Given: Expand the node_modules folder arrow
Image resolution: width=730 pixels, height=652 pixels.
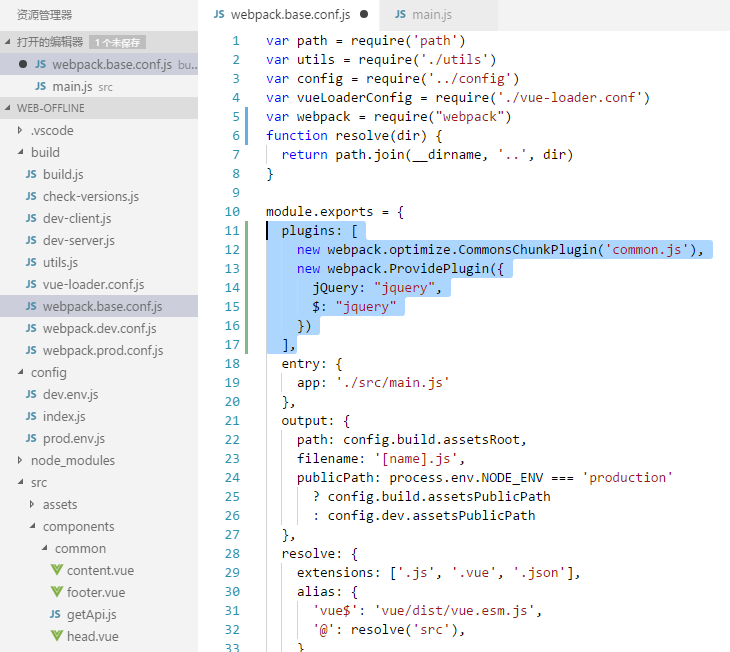Looking at the screenshot, I should coord(20,460).
